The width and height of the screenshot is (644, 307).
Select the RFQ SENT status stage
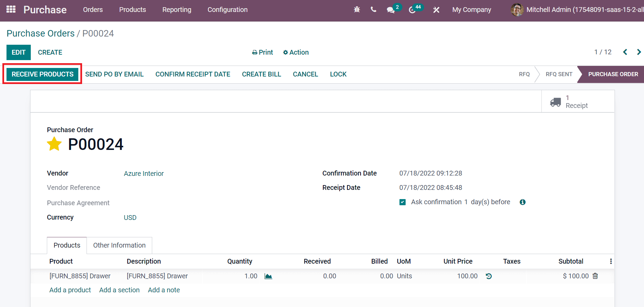[559, 74]
